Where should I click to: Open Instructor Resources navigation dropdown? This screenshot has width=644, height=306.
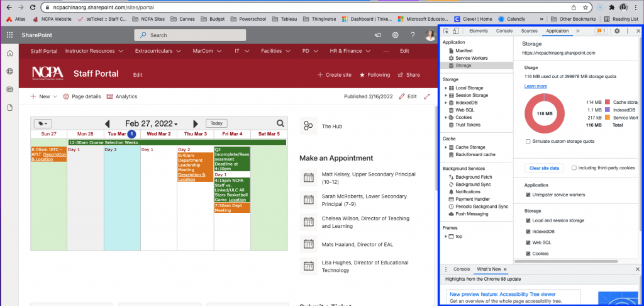coord(94,50)
